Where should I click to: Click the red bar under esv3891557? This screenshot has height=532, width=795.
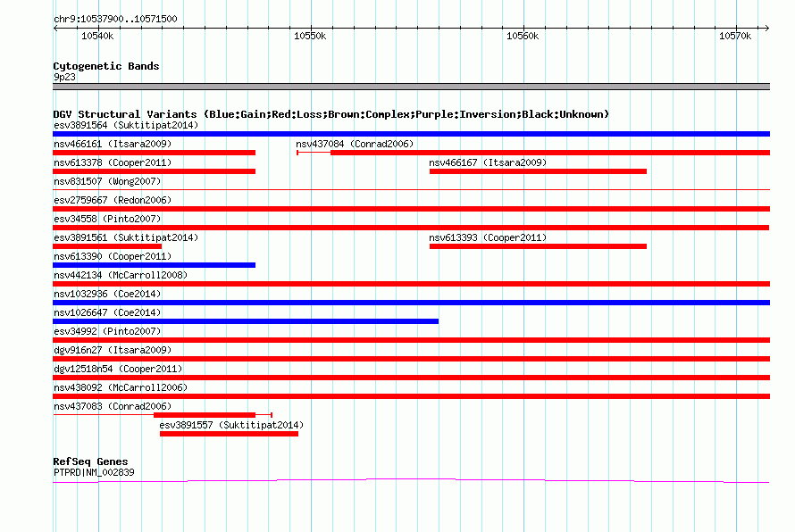tap(230, 434)
